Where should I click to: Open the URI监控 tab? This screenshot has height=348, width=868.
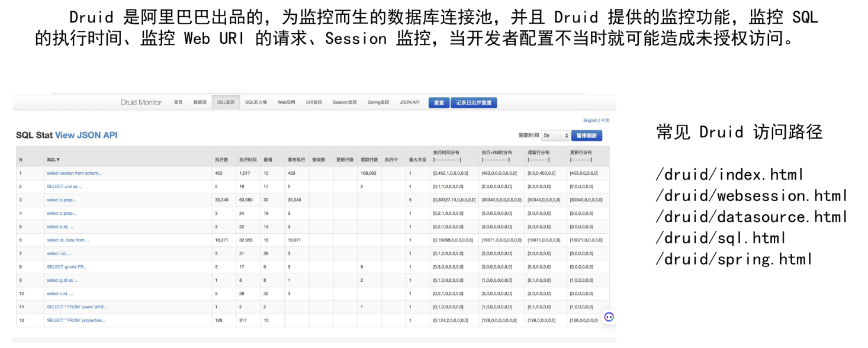pos(314,102)
